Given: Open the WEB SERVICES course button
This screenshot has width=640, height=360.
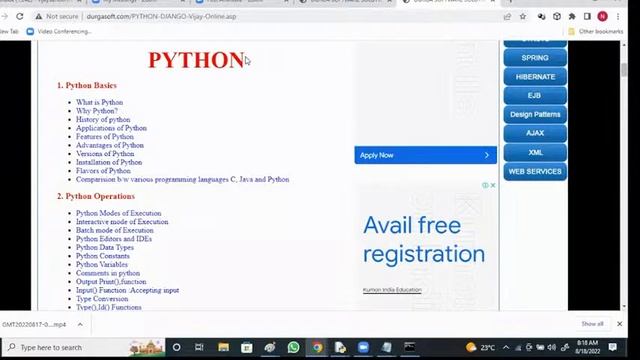Looking at the screenshot, I should (535, 171).
